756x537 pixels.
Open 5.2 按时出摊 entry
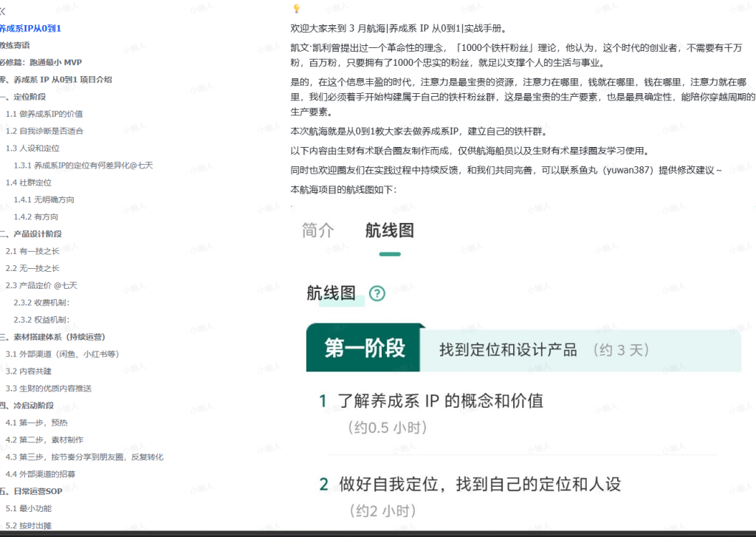click(29, 526)
